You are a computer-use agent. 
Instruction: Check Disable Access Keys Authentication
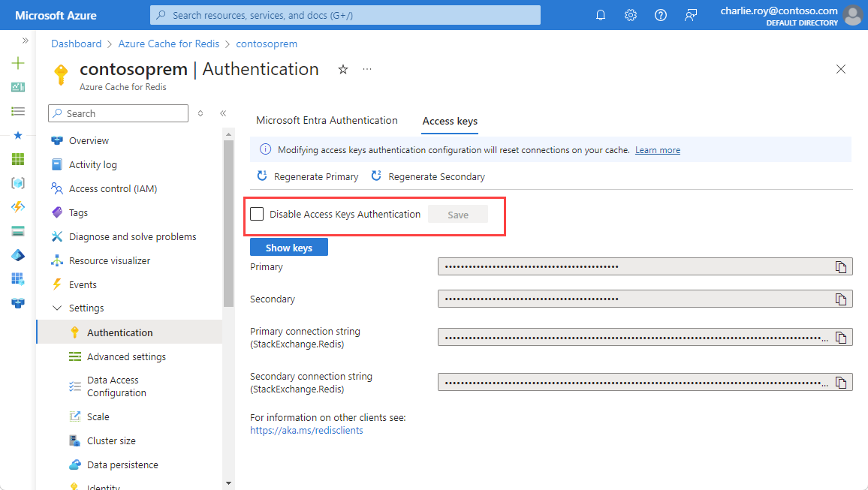coord(256,214)
